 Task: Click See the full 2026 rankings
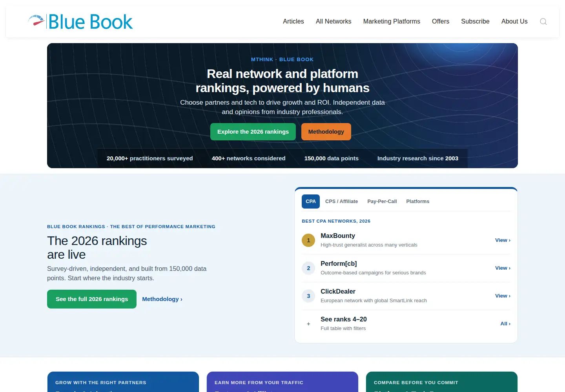click(x=92, y=299)
